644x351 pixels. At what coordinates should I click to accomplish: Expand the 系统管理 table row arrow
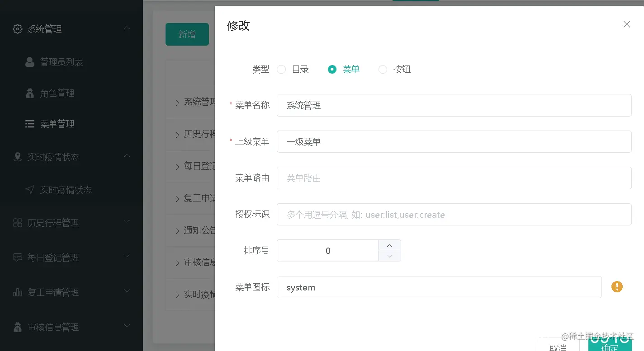point(177,103)
